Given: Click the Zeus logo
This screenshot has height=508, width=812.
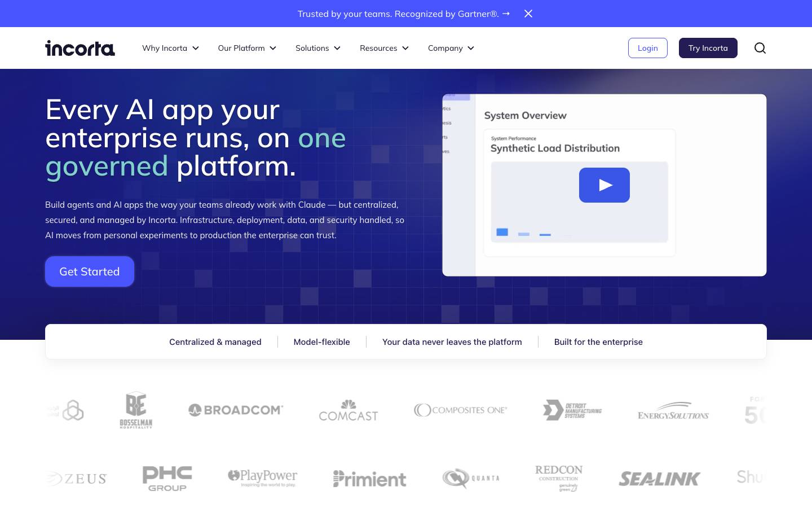Looking at the screenshot, I should (77, 479).
